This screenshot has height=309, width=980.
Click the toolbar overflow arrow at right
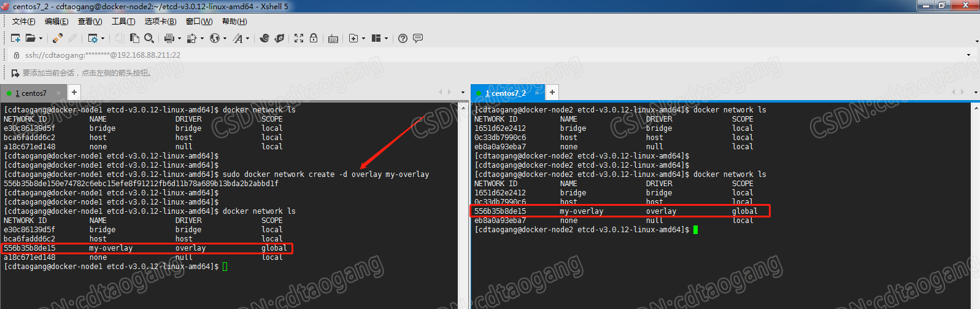(976, 42)
